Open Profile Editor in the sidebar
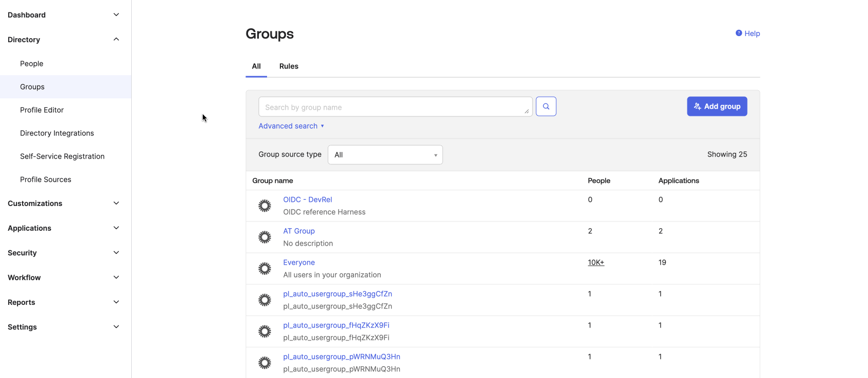 pyautogui.click(x=42, y=110)
